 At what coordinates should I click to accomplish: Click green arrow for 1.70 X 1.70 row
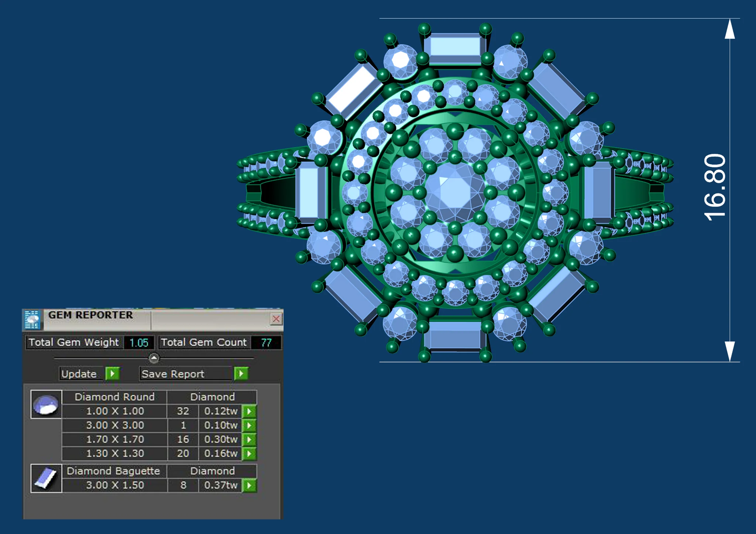pos(249,439)
